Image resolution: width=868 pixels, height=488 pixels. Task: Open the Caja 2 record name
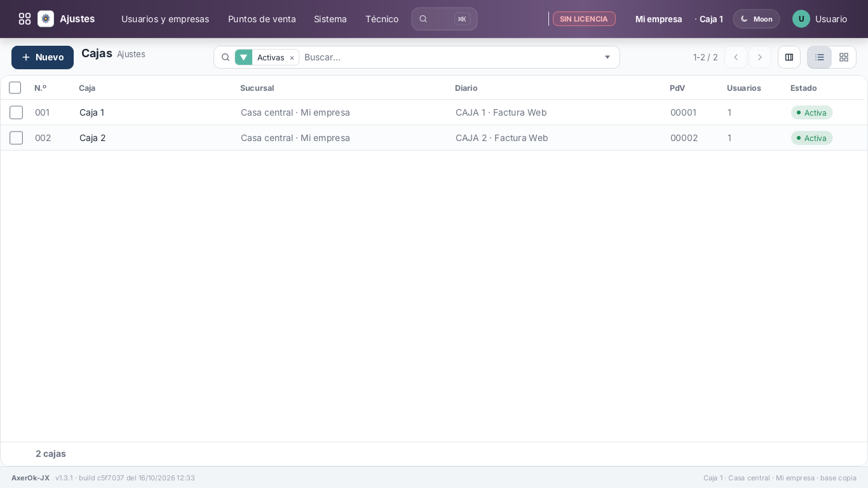(x=93, y=138)
